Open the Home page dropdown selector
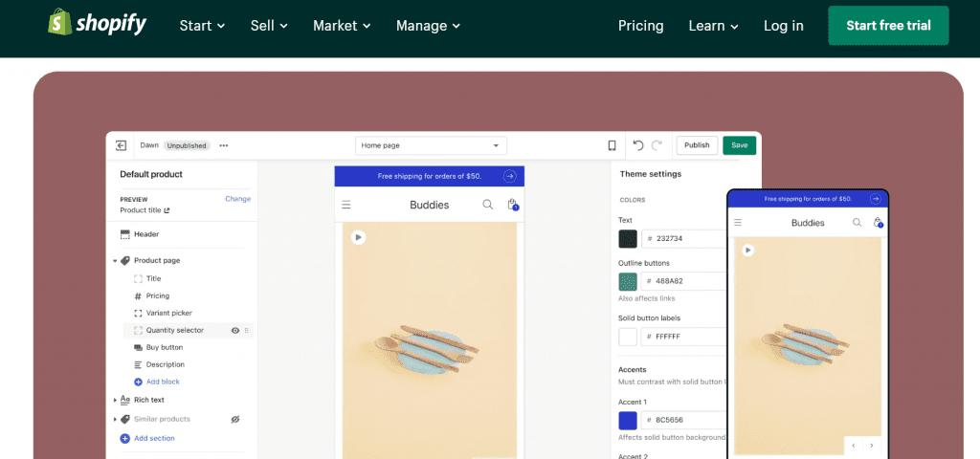980x459 pixels. 431,145
